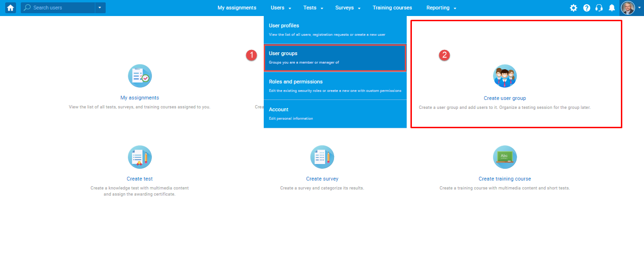Open the Training courses navigation link
The height and width of the screenshot is (280, 644).
392,8
